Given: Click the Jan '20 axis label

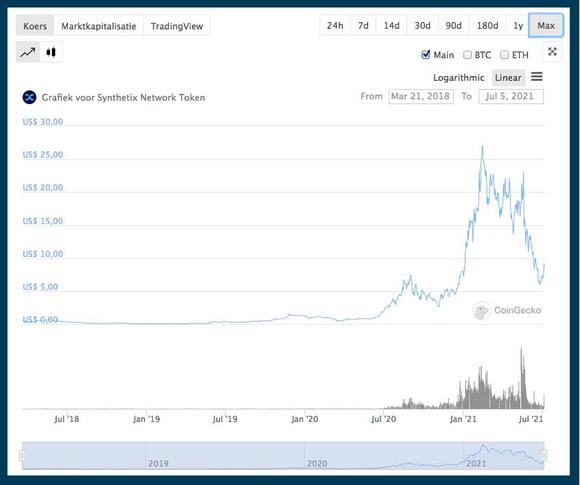Looking at the screenshot, I should [304, 419].
